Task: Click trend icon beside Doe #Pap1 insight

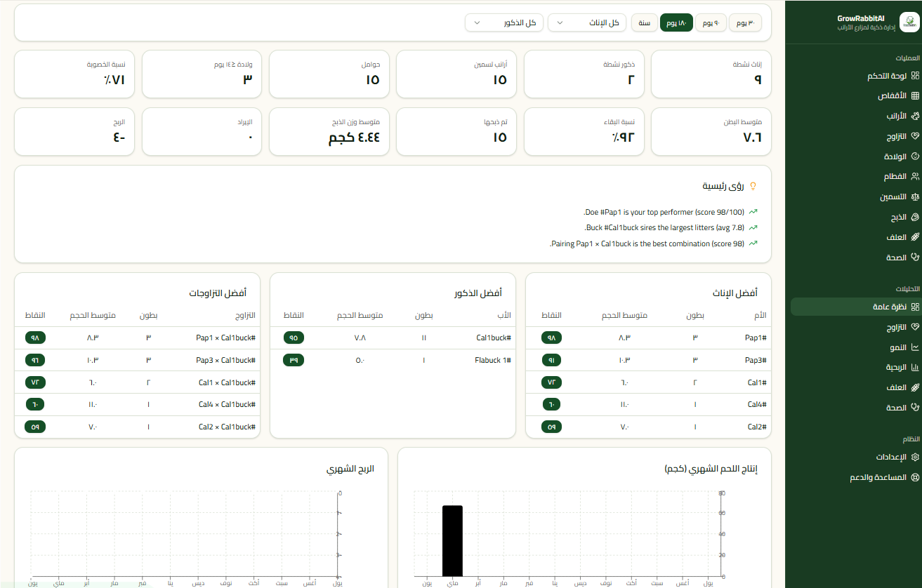Action: [753, 211]
